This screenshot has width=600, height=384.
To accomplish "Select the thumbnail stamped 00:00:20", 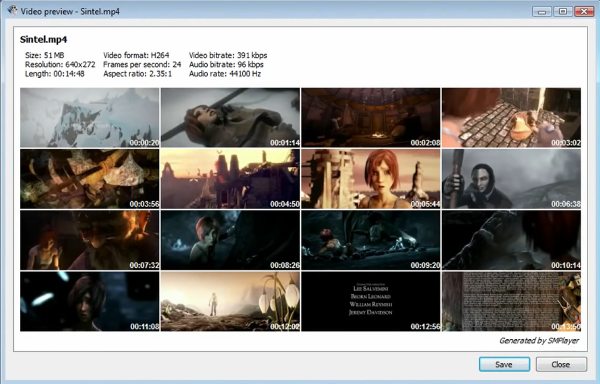I will pos(90,118).
